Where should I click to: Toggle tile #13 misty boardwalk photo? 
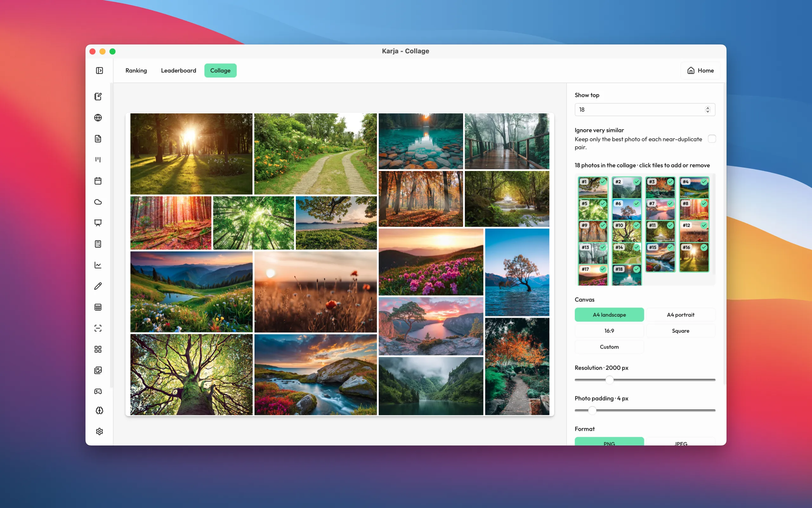tap(593, 253)
